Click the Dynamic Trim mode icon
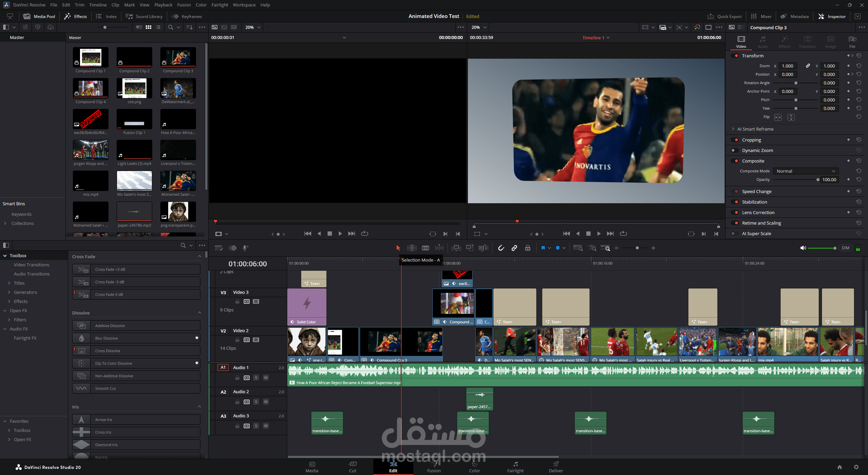This screenshot has height=475, width=868. point(439,248)
